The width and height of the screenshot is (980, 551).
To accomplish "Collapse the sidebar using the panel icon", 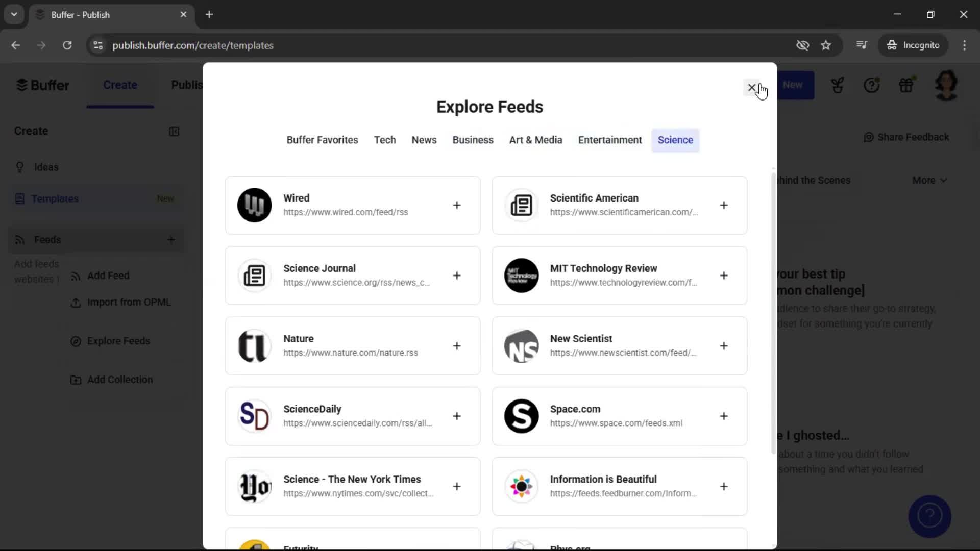I will pos(174,132).
